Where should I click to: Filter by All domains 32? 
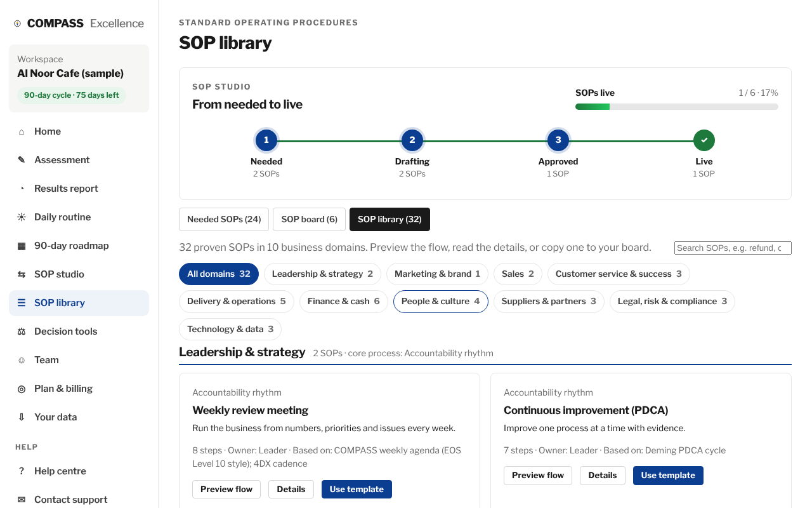(x=219, y=274)
